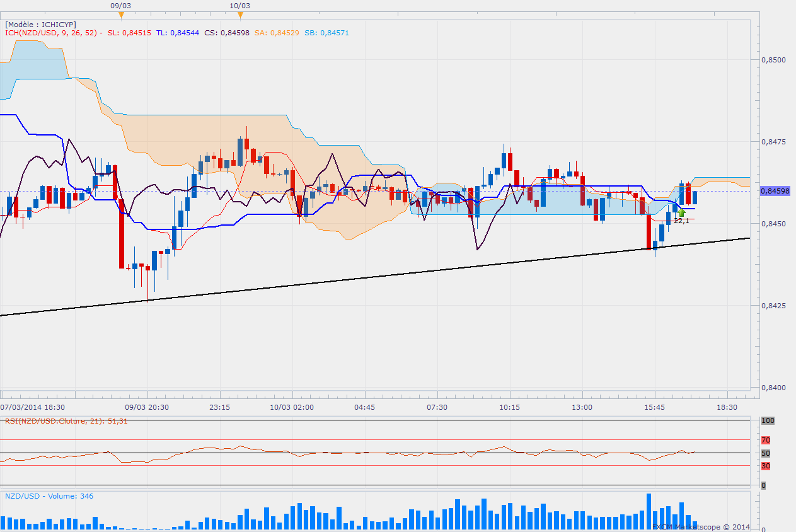
Task: Click the '13:00' time axis label
Action: [x=582, y=407]
